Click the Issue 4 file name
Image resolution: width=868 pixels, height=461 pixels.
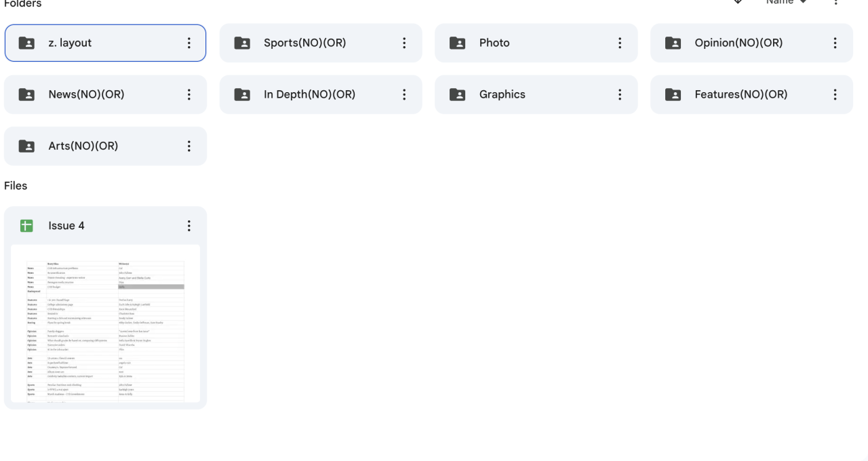pos(66,226)
